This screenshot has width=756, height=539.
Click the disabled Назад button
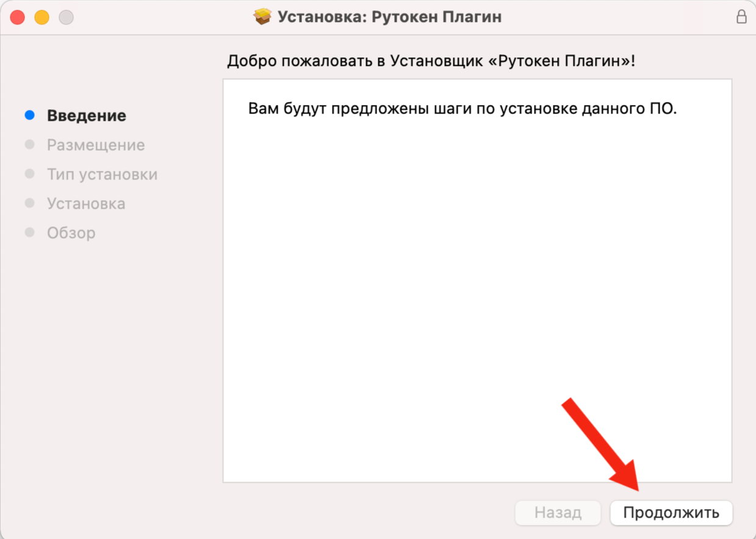click(558, 513)
